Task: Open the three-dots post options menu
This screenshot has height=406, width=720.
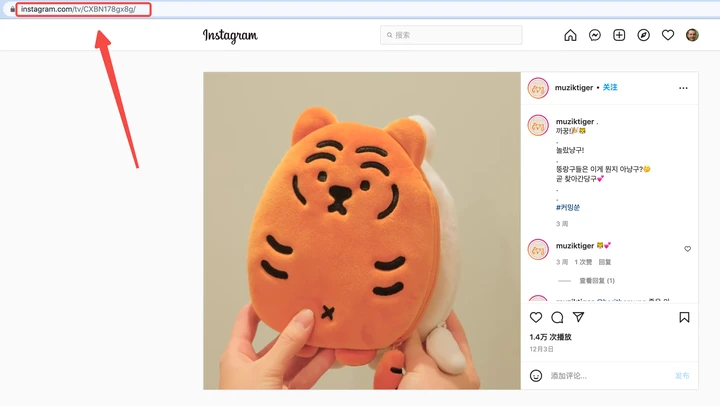Action: (x=683, y=88)
